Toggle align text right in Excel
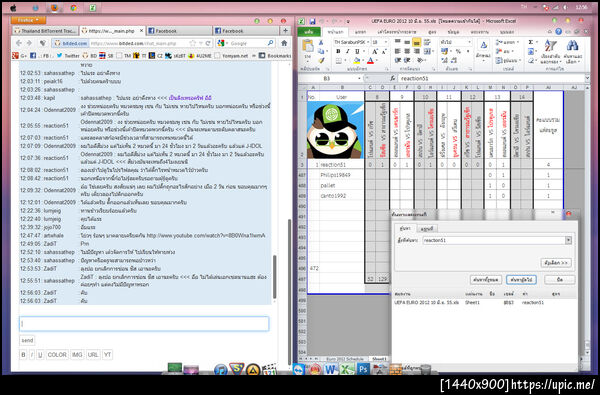The height and width of the screenshot is (395, 600). 416,51
